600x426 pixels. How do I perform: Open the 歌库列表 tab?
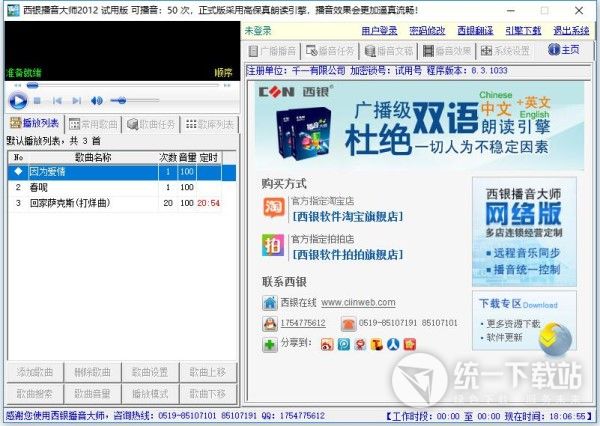tap(212, 123)
